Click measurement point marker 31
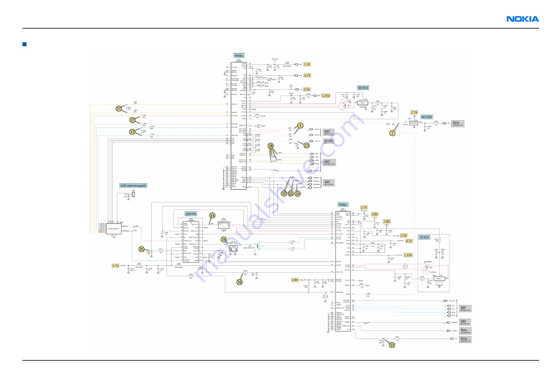This screenshot has width=555, height=392. [x=291, y=193]
